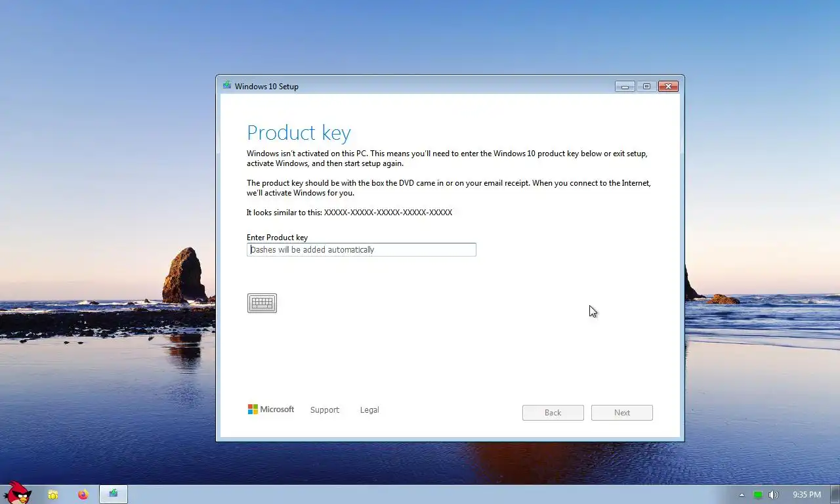This screenshot has height=504, width=840.
Task: Maximize the Windows 10 Setup window
Action: coord(646,86)
